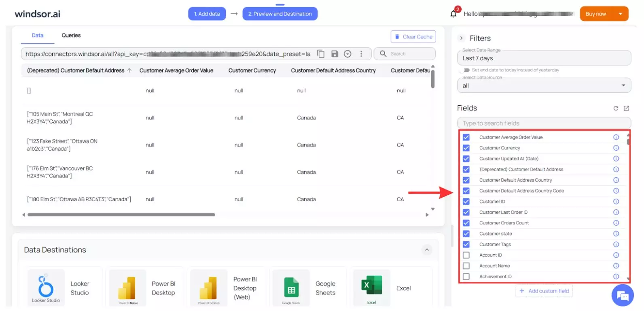
Task: Show info for (Deprecated) Customer Default Address field
Action: click(x=616, y=169)
